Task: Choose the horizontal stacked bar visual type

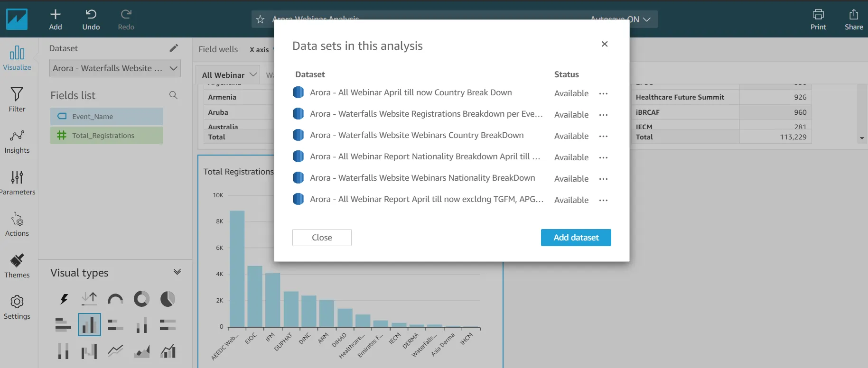Action: [115, 325]
